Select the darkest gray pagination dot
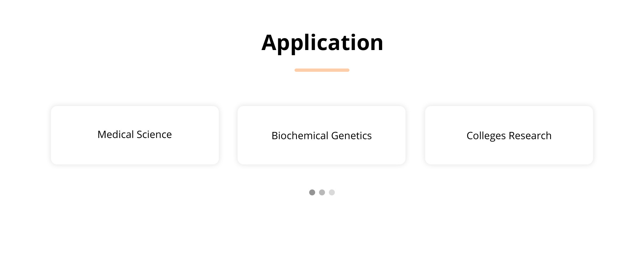Viewport: 644px width, 277px height. coord(312,192)
